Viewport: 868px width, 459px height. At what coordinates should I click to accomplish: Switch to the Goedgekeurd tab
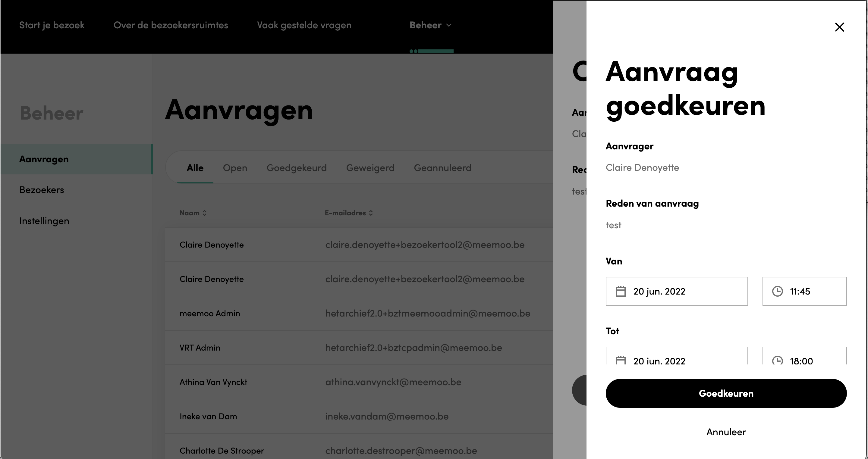click(x=297, y=168)
